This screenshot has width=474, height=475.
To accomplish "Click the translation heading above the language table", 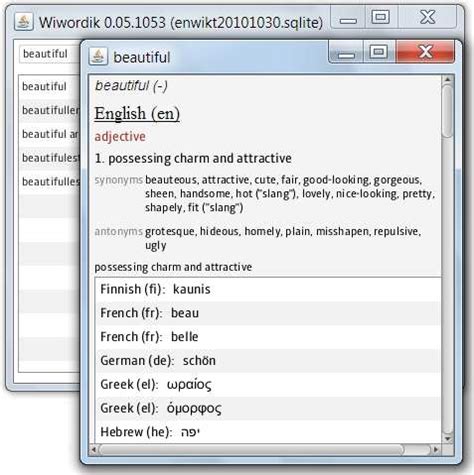I will [x=173, y=267].
